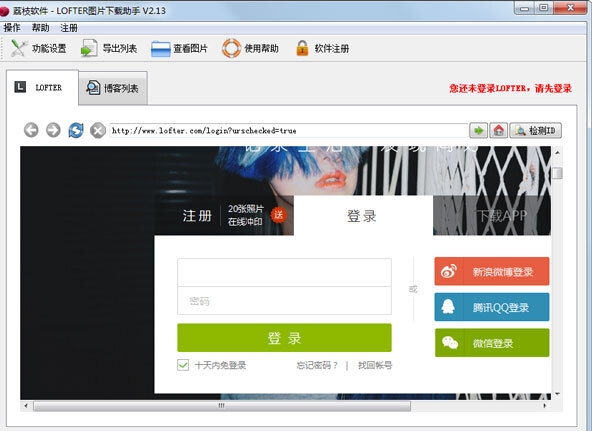592x431 pixels.
Task: Click horizontal scrollbar left arrow
Action: coord(26,406)
